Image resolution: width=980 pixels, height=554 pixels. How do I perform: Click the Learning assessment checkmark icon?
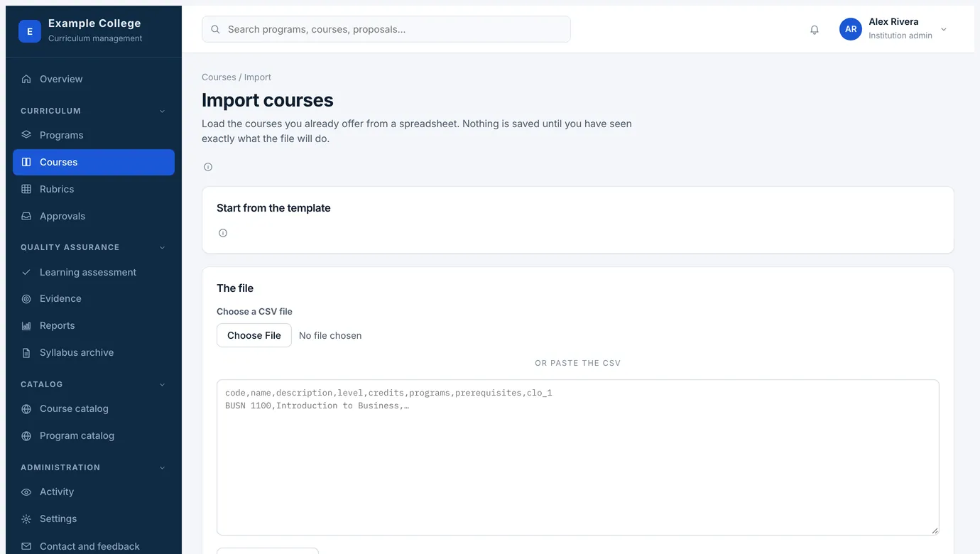click(26, 272)
